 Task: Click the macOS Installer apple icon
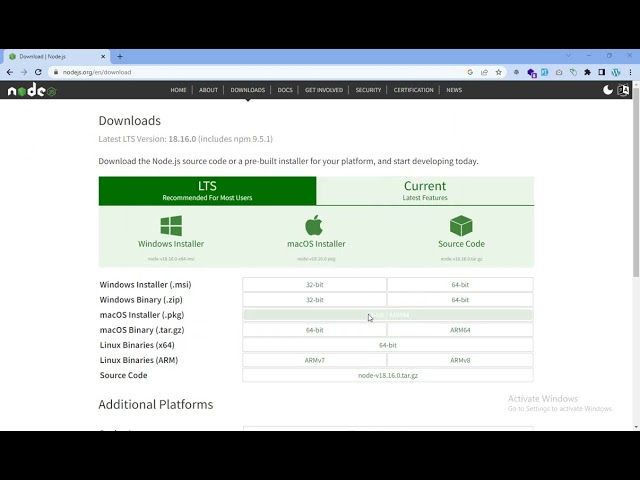[x=314, y=225]
